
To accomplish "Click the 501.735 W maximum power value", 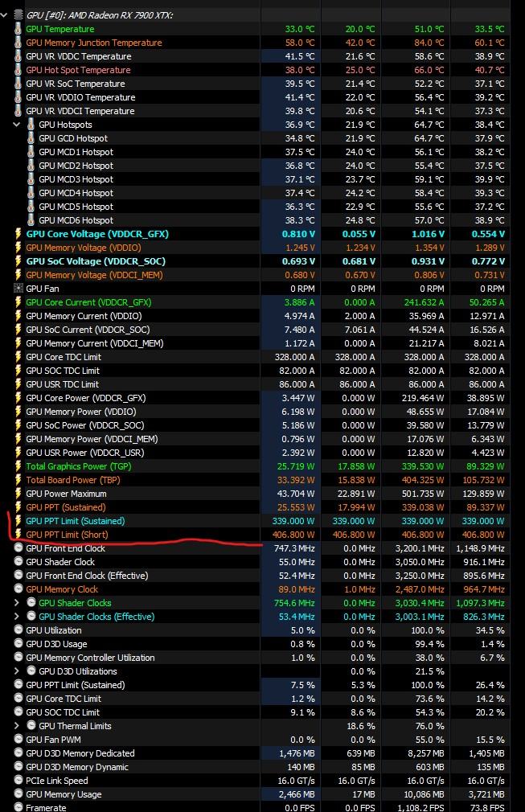I will coord(423,494).
